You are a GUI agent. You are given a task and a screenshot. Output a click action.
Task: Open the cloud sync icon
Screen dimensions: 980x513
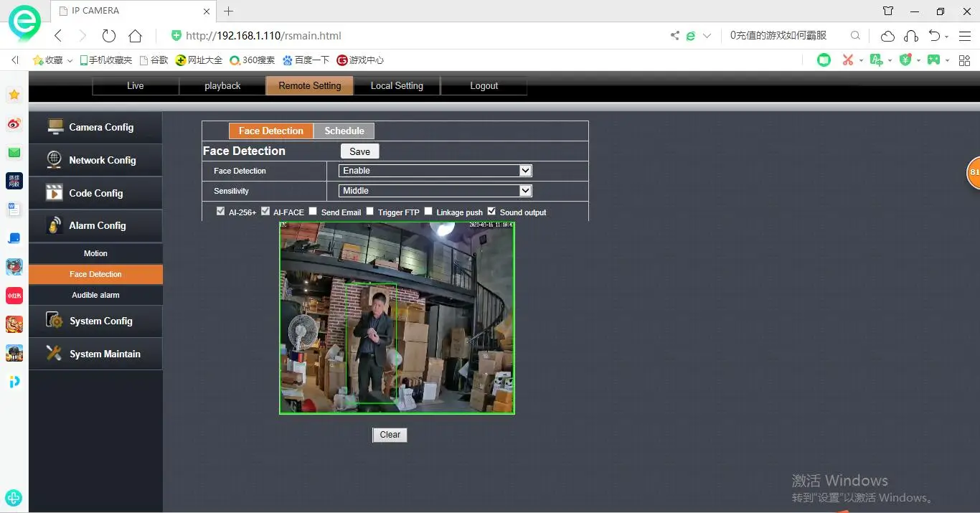[888, 36]
